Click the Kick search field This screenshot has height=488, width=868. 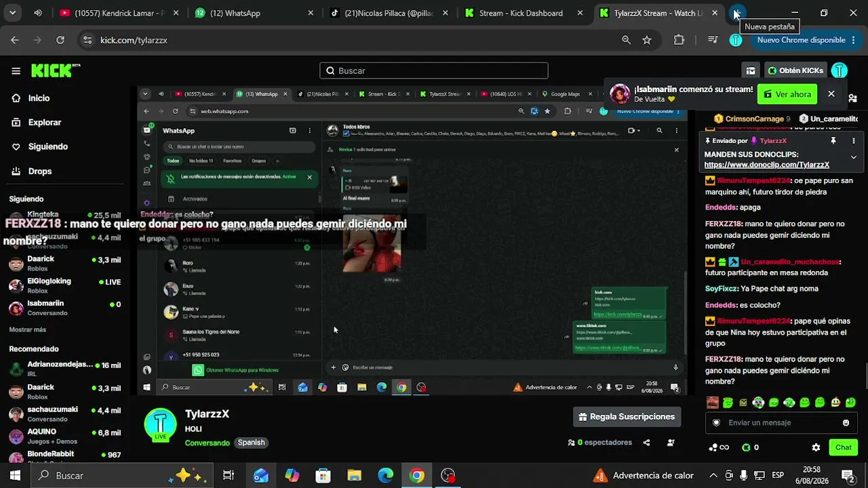click(x=434, y=70)
